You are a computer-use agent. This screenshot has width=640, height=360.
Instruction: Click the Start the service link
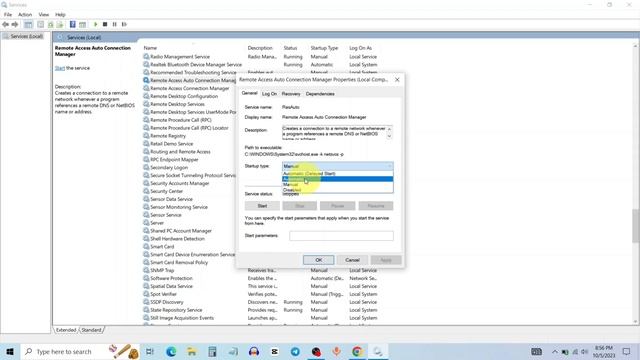60,68
